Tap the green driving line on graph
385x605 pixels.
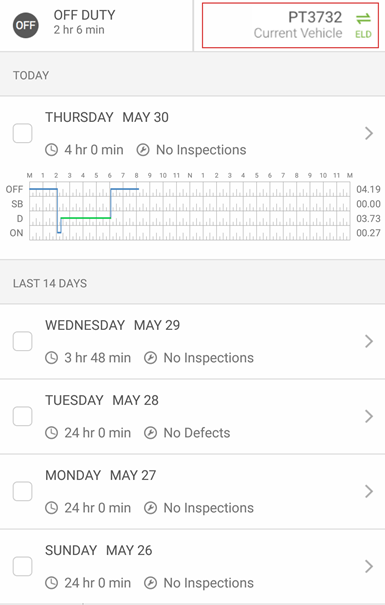[x=86, y=218]
